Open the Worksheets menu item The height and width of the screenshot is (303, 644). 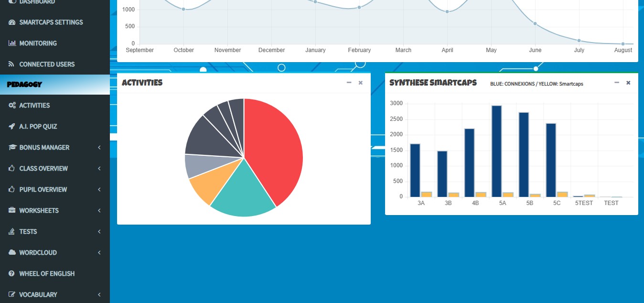pos(39,211)
